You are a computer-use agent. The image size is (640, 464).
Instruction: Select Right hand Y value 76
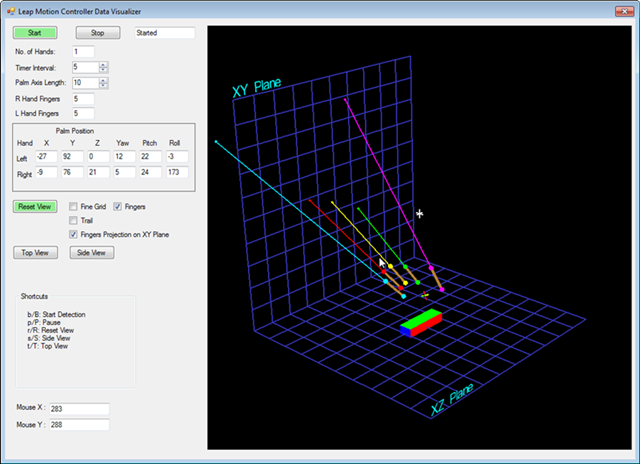(72, 172)
